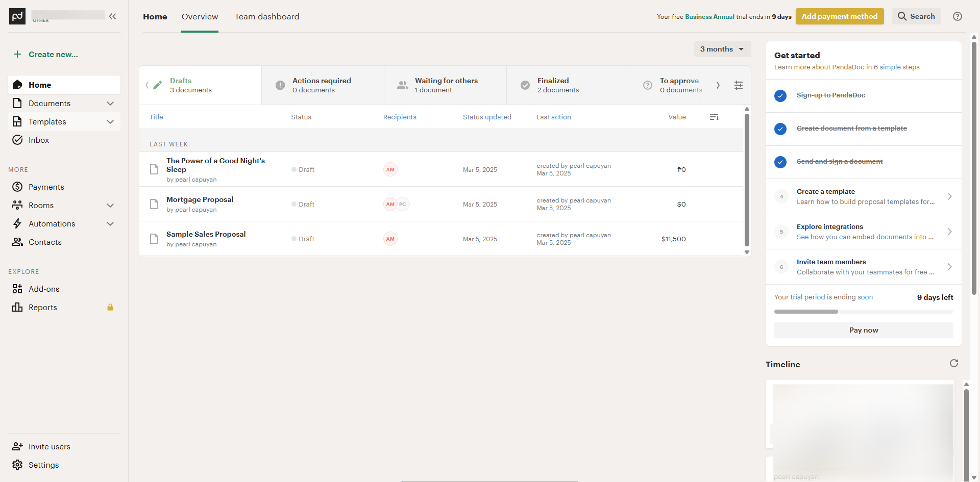Viewport: 980px width, 482px height.
Task: Open the 3 months period dropdown
Action: click(722, 49)
